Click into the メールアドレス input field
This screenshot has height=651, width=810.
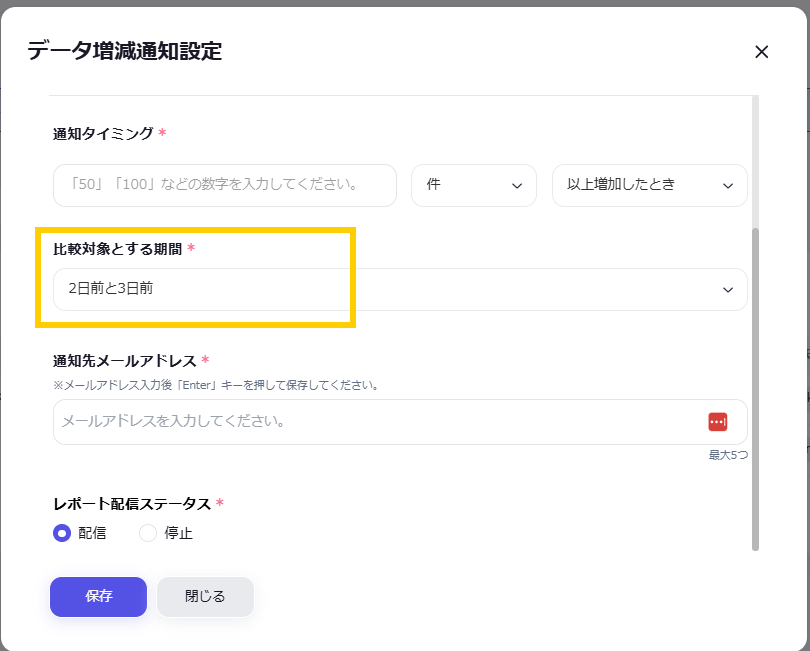click(380, 422)
